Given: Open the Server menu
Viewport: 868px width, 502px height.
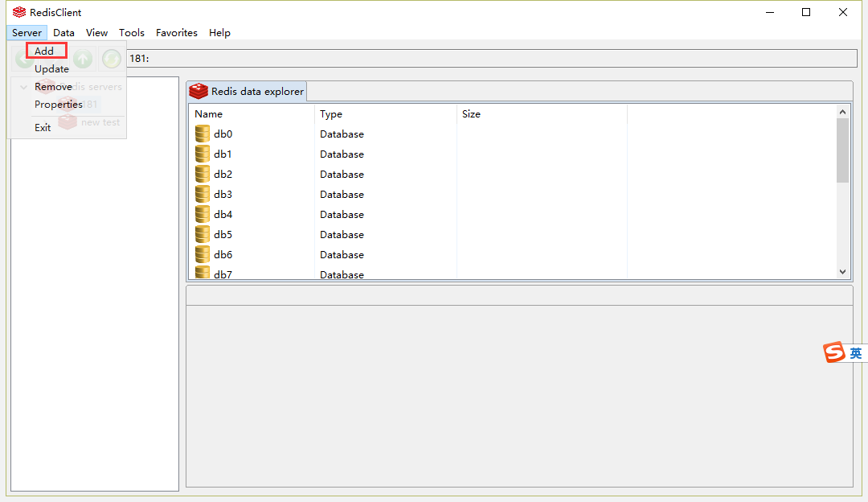Looking at the screenshot, I should coord(27,33).
